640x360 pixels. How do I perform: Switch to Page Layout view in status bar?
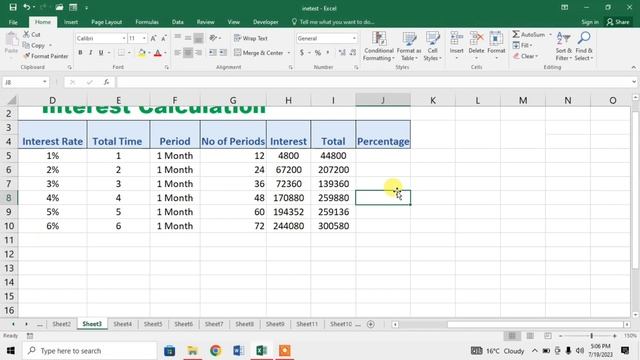tap(530, 336)
